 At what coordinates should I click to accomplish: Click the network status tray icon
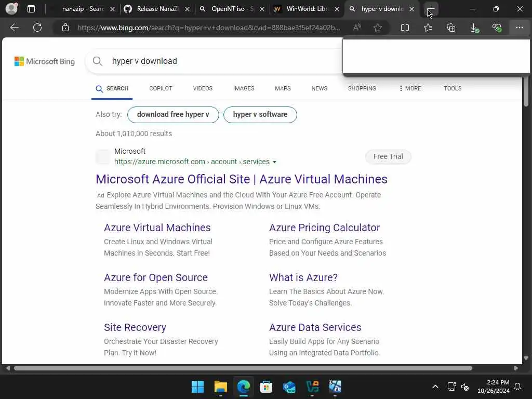451,387
